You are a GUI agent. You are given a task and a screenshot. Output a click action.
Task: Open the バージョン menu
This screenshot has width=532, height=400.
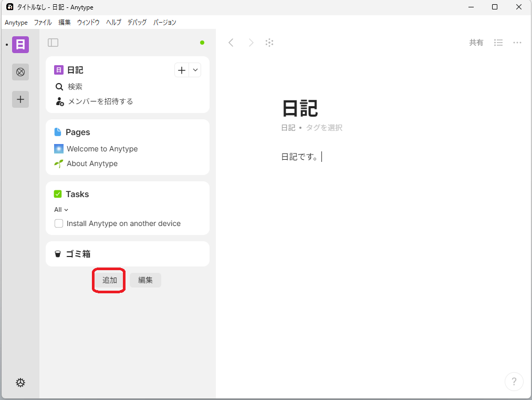[x=164, y=23]
